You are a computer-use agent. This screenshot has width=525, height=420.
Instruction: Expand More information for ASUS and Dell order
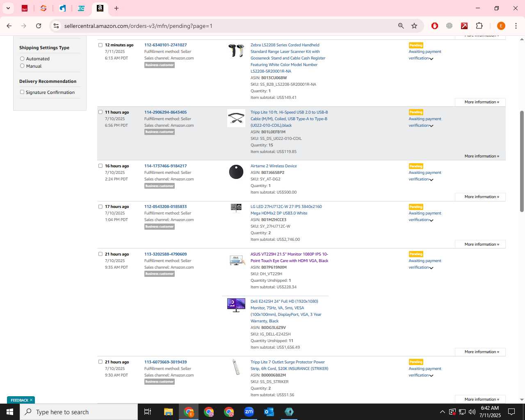tap(480, 352)
